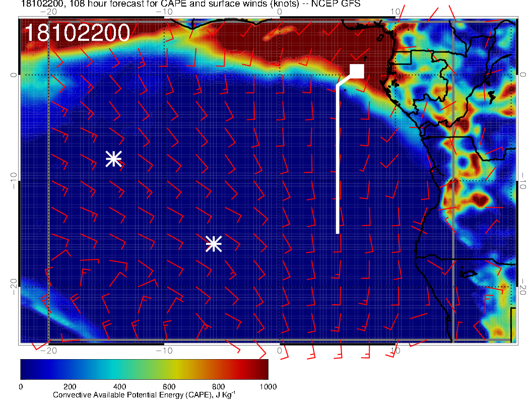The height and width of the screenshot is (411, 532).
Task: Click the bottom axis longitude label -10
Action: tap(164, 351)
